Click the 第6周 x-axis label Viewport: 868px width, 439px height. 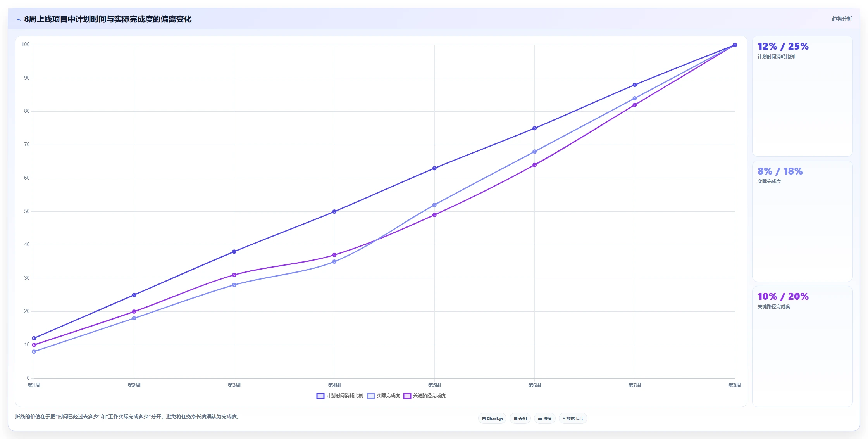[534, 385]
